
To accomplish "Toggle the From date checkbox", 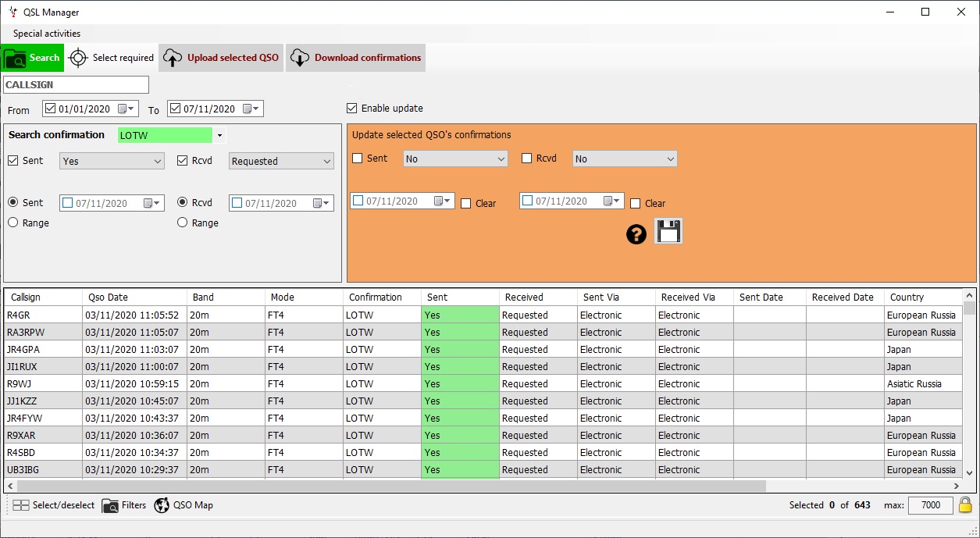I will click(51, 109).
